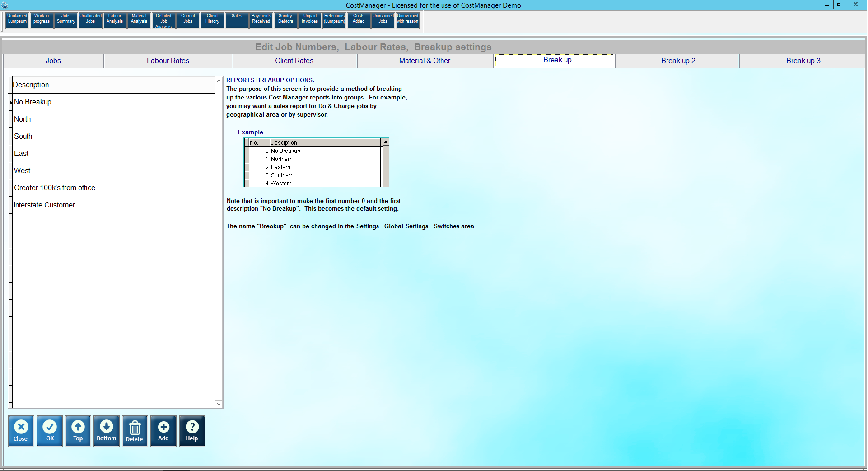Open the Payments Received report
This screenshot has height=471, width=868.
pos(261,21)
